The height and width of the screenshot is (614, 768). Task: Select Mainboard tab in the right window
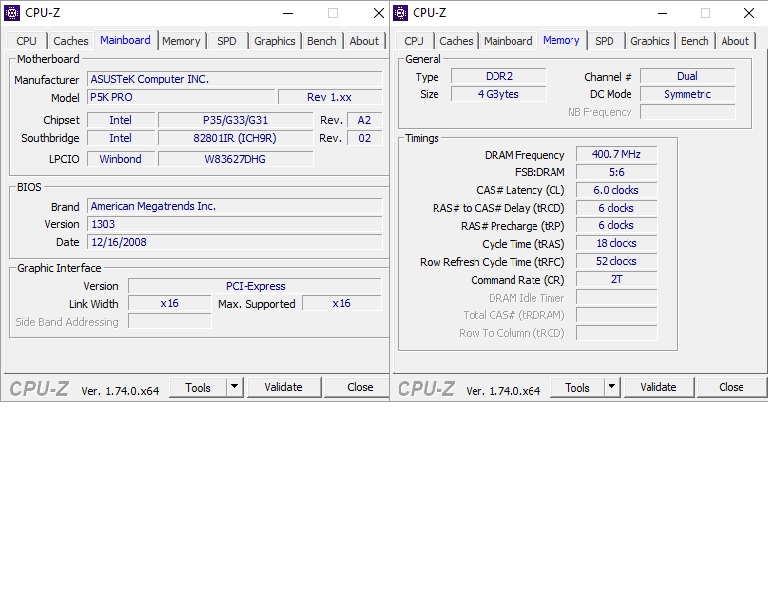pyautogui.click(x=508, y=41)
